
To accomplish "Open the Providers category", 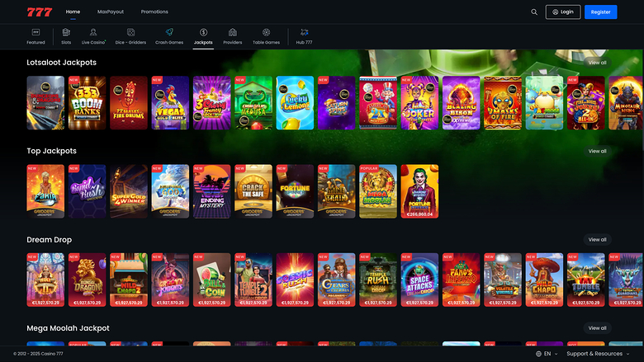I will pyautogui.click(x=233, y=36).
